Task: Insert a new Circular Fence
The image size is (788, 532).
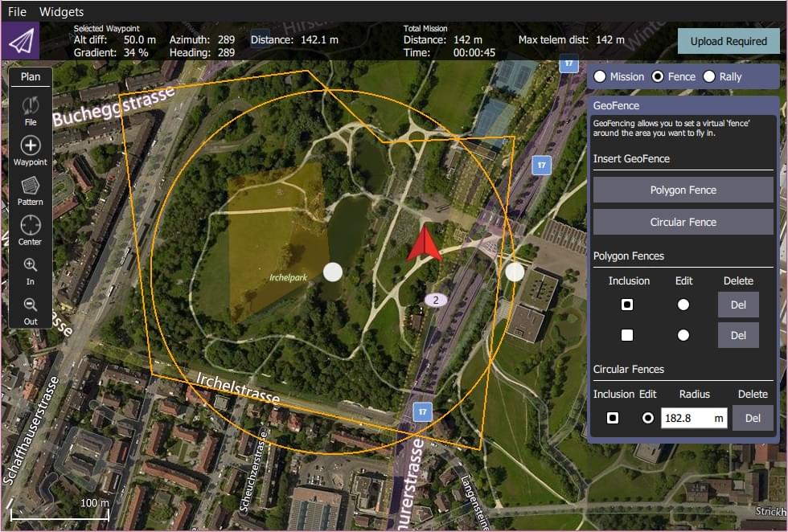Action: (683, 222)
